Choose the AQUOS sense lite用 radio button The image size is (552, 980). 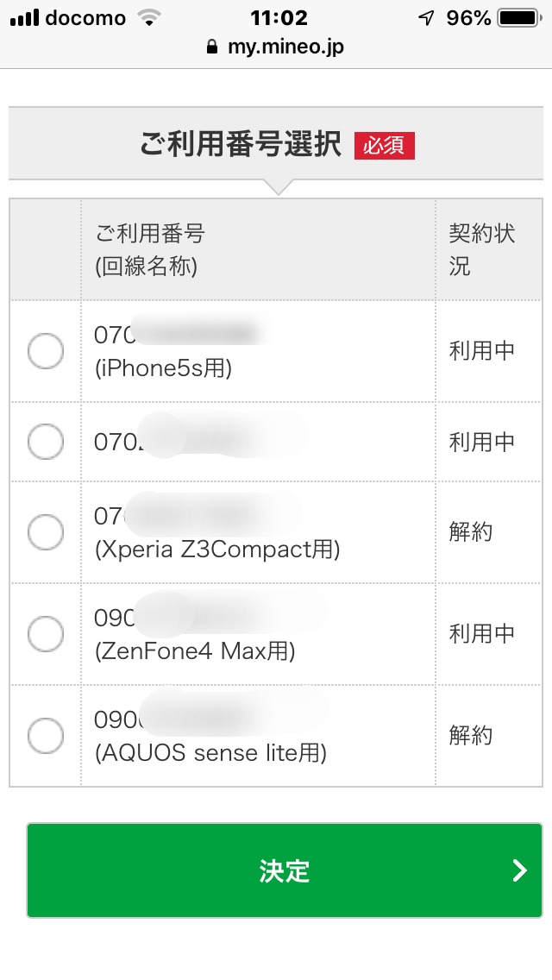tap(46, 736)
